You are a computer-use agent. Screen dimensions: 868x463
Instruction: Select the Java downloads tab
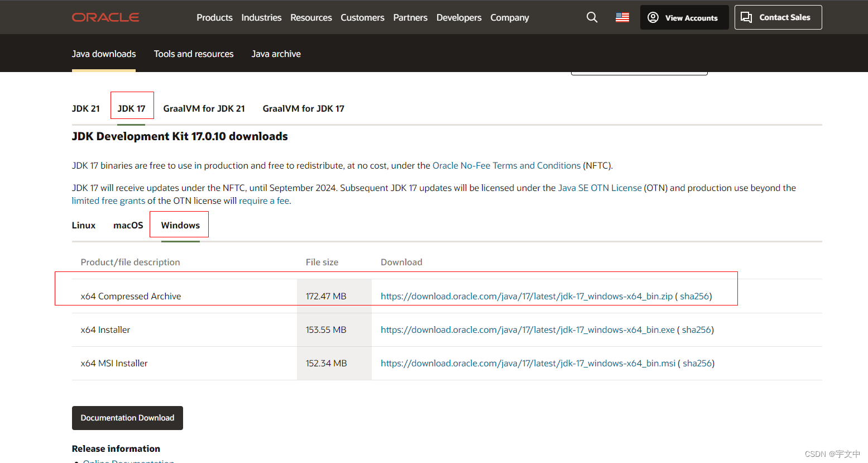click(x=104, y=54)
